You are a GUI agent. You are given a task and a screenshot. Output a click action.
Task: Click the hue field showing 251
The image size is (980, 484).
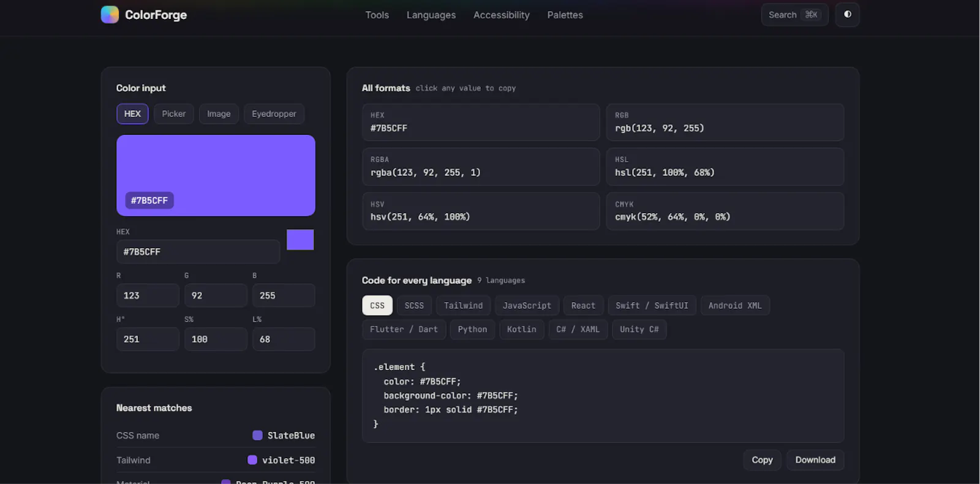(148, 339)
